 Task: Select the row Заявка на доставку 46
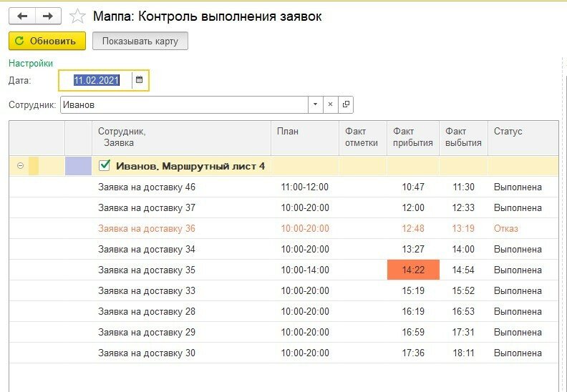point(147,187)
